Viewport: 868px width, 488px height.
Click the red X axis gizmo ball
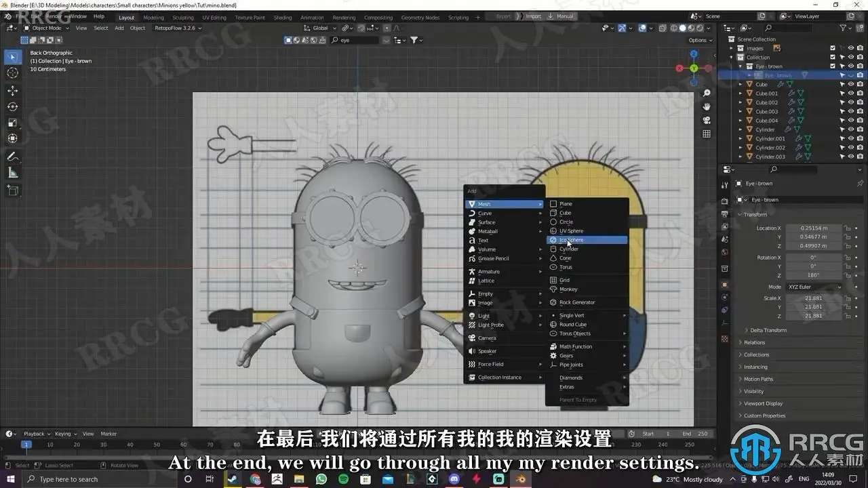coord(681,68)
